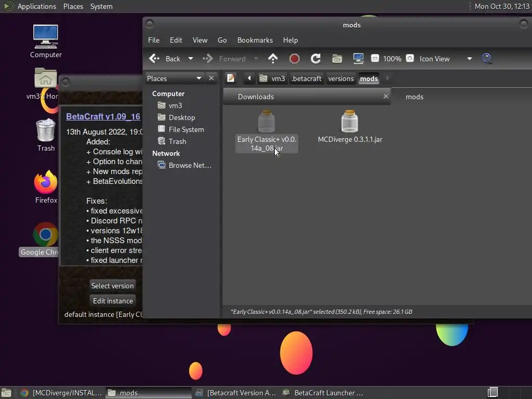The height and width of the screenshot is (399, 532).
Task: Zoom in with the plus icon
Action: coord(410,58)
